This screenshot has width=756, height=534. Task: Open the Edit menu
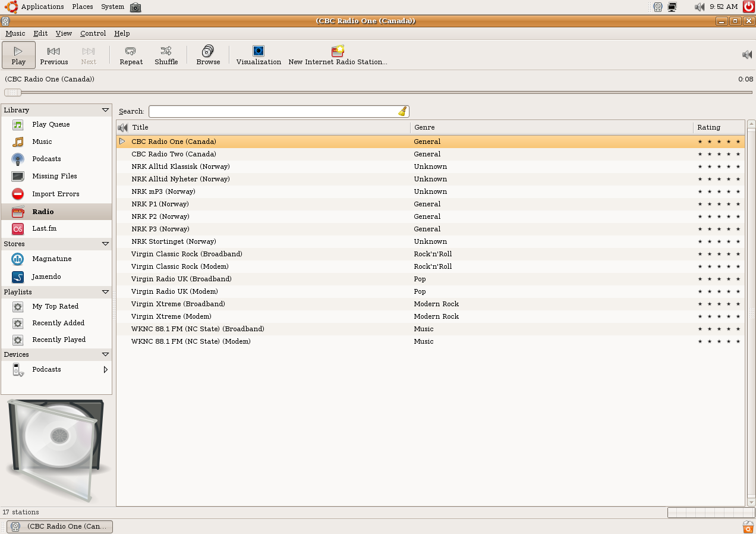(x=40, y=33)
